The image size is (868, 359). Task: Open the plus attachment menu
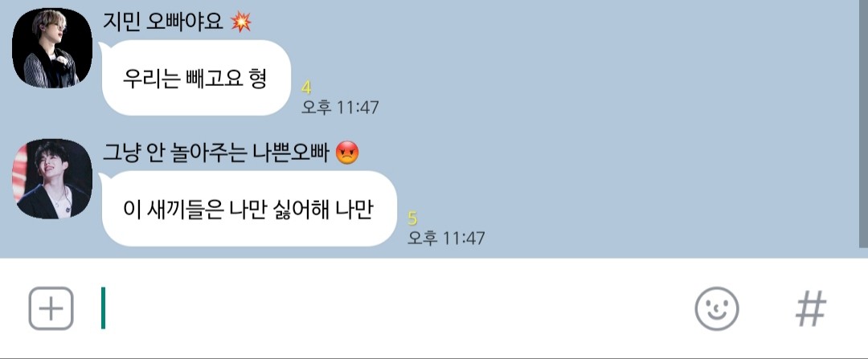point(51,308)
